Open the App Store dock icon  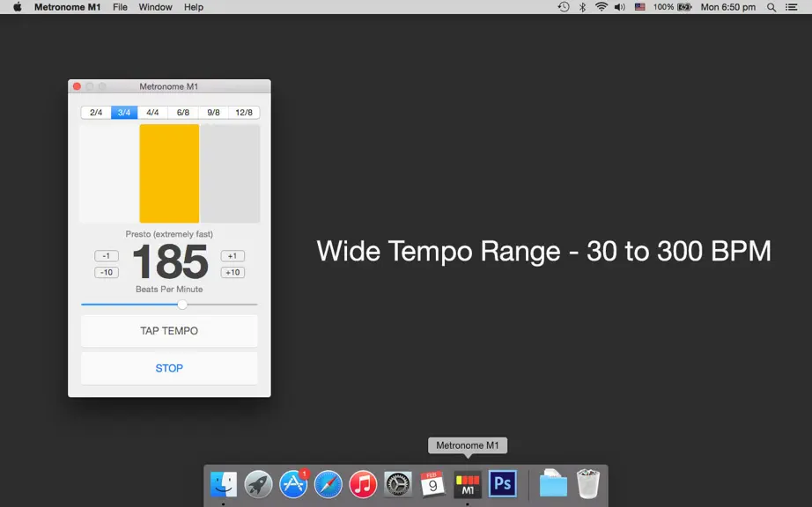293,484
